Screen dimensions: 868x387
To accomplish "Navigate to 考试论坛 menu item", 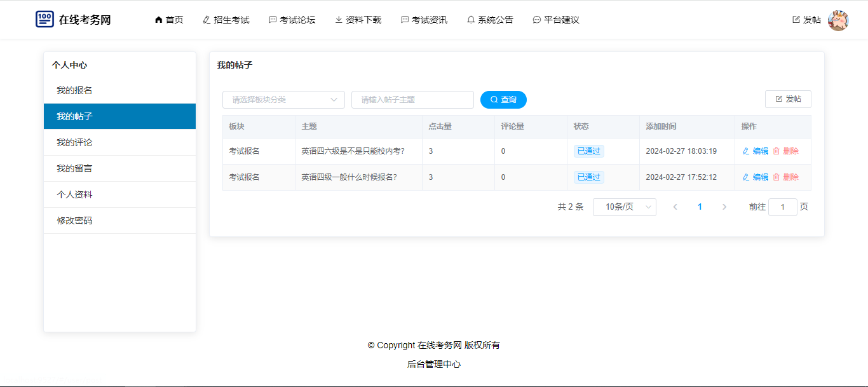I will pyautogui.click(x=292, y=20).
